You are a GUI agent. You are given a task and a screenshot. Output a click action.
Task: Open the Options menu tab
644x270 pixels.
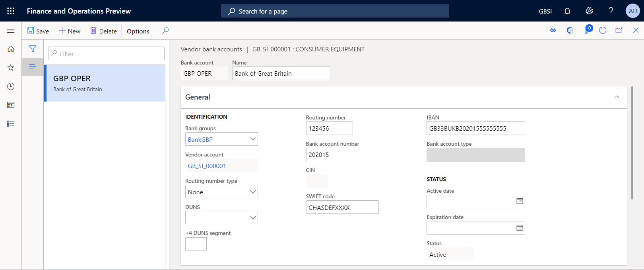[138, 31]
